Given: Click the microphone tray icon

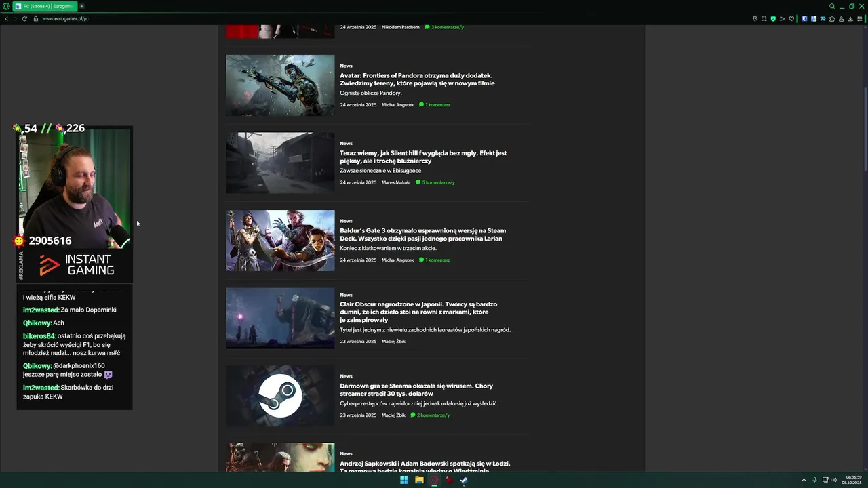Looking at the screenshot, I should [814, 480].
